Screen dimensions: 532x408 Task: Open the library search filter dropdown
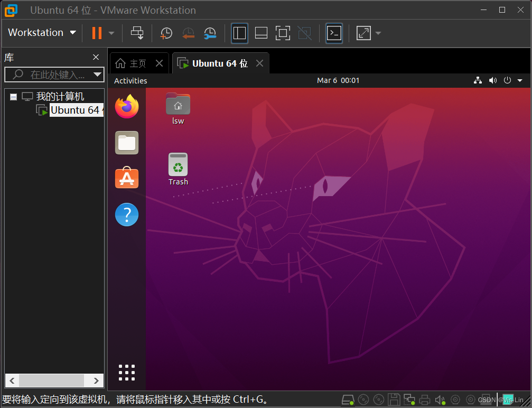coord(98,75)
